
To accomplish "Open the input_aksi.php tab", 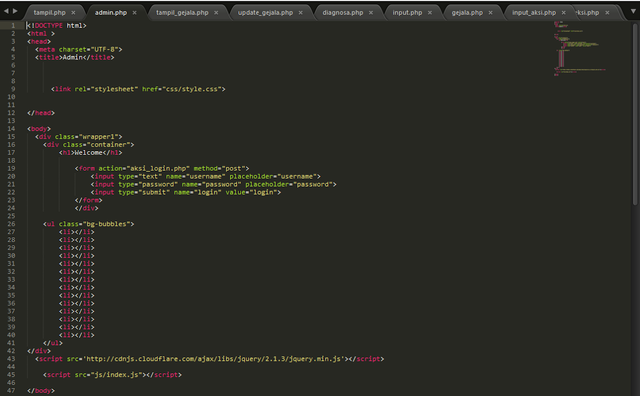I will pos(534,13).
